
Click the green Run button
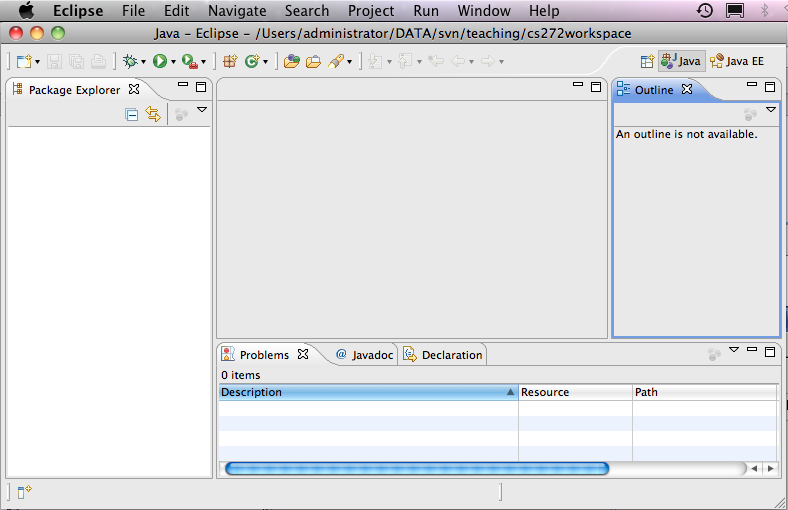(160, 61)
